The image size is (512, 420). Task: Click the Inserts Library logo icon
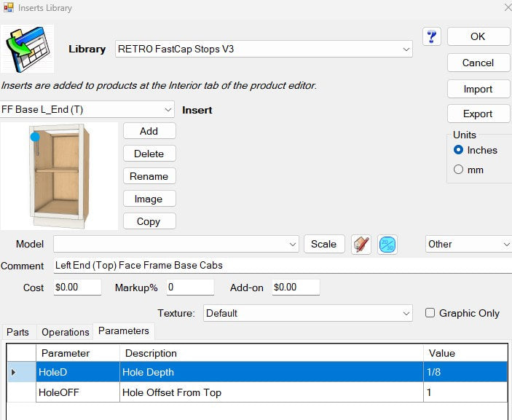point(28,49)
